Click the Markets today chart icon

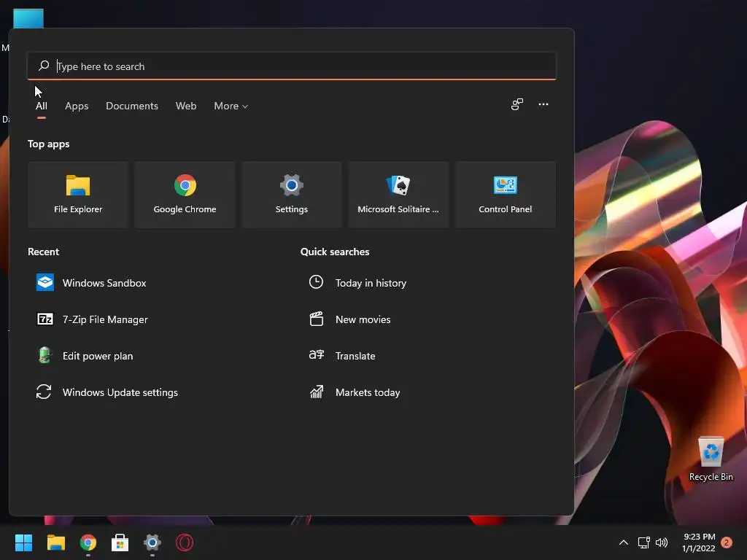317,392
